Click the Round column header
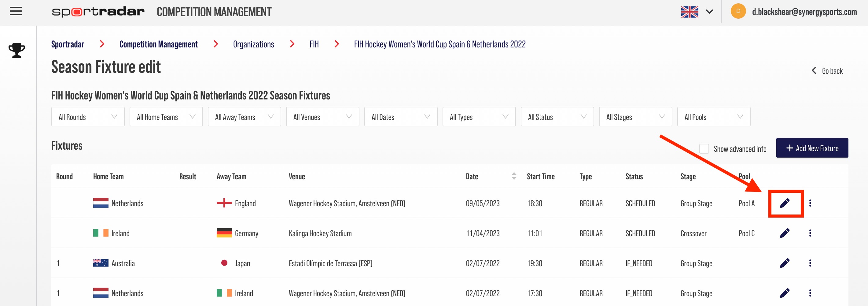 pyautogui.click(x=64, y=177)
